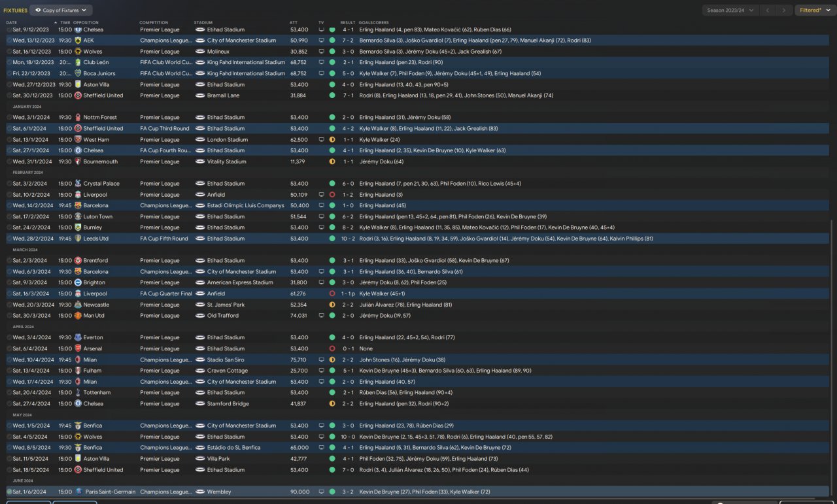The width and height of the screenshot is (837, 504).
Task: Click the 10 - 0 result in the list
Action: tap(348, 437)
